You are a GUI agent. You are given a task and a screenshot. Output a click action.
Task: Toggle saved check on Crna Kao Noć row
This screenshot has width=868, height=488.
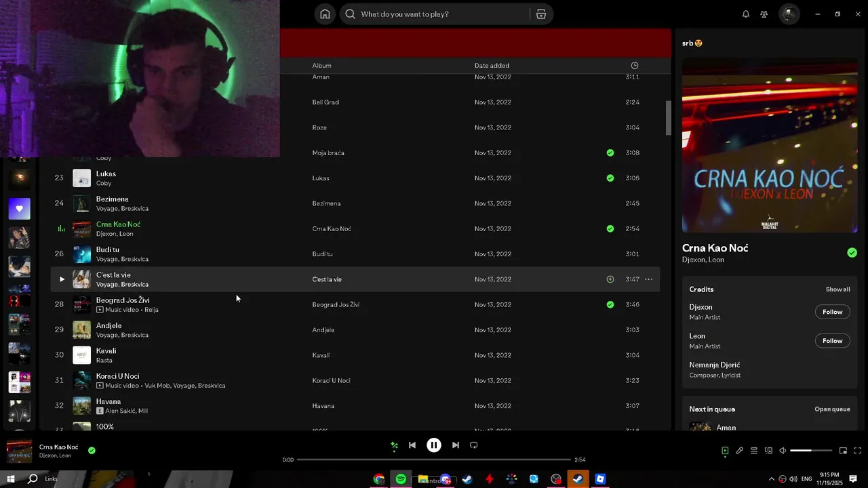point(610,229)
